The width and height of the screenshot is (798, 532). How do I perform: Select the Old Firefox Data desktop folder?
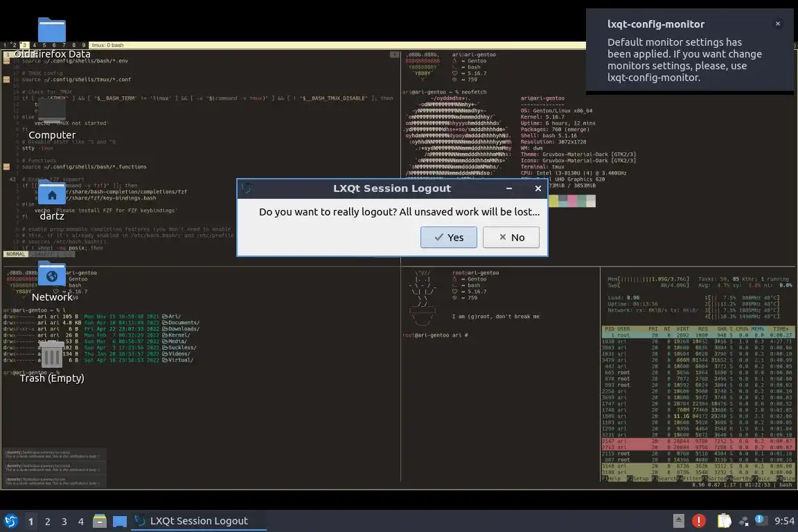click(52, 39)
